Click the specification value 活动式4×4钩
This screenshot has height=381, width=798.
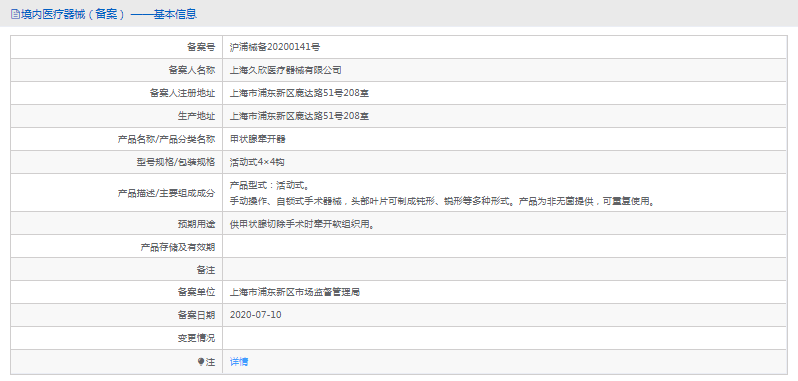257,162
